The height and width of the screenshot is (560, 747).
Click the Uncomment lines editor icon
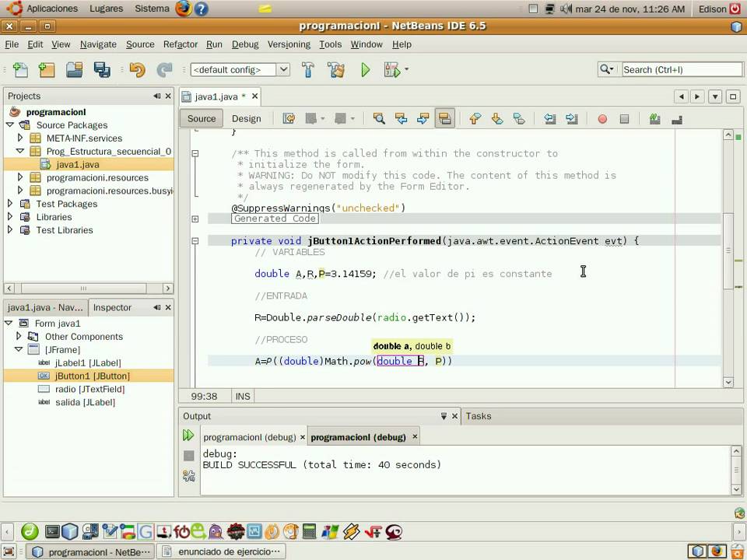tap(676, 119)
